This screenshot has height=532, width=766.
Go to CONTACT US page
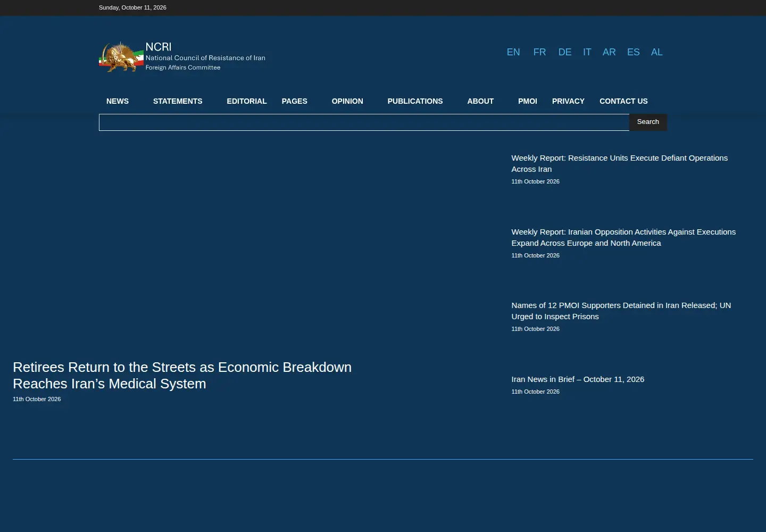pos(623,101)
